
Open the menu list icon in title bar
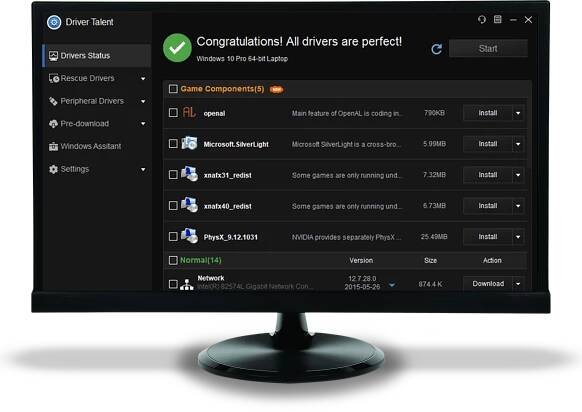pos(498,19)
